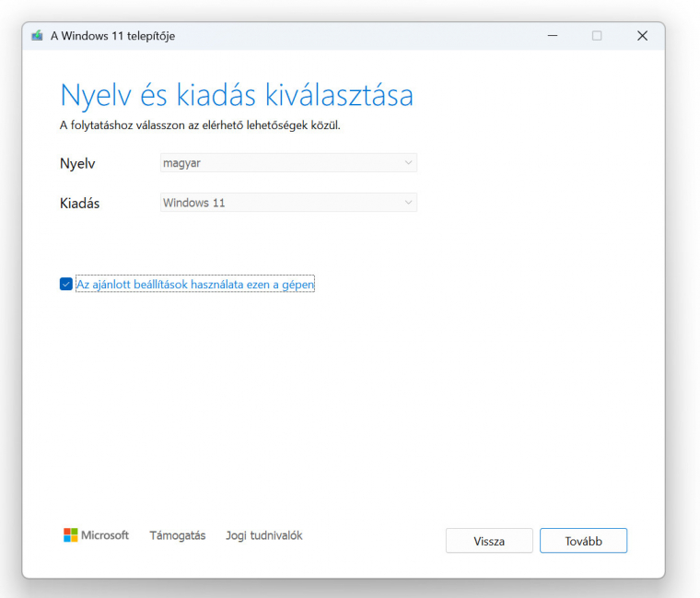Open the Kiadás edition dropdown
700x598 pixels.
pos(288,203)
